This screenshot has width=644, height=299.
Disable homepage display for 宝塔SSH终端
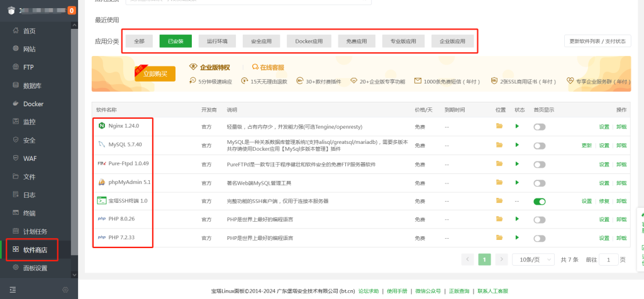click(539, 202)
